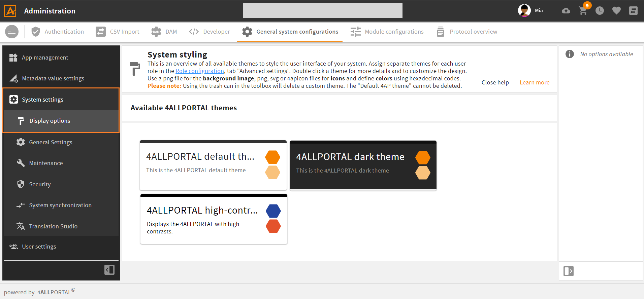Click the "Available 4ALLPORTAL themes" heading
Viewport: 644px width, 299px height.
[x=184, y=108]
